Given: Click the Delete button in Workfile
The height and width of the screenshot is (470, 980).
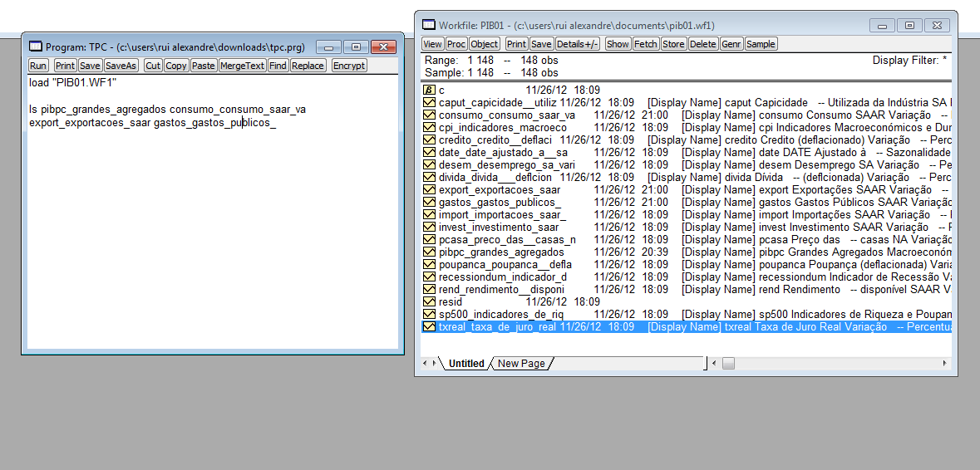Looking at the screenshot, I should (703, 44).
